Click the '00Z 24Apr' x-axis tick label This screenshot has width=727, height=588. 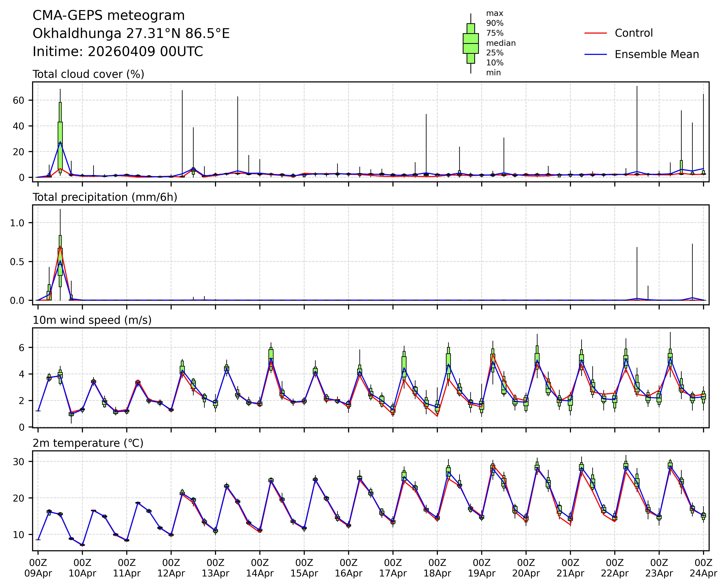(x=703, y=568)
